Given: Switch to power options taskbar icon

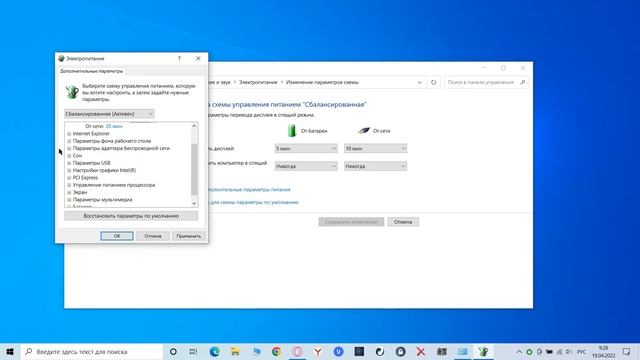Looking at the screenshot, I should click(483, 352).
